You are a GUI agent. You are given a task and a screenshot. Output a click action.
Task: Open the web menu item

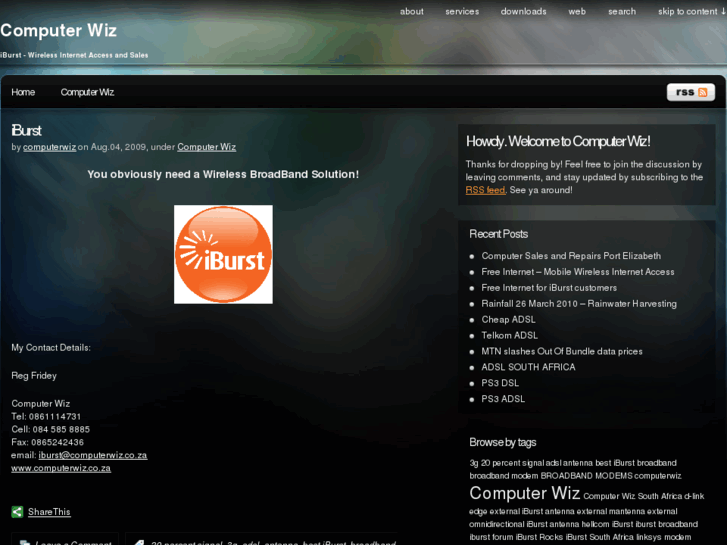pyautogui.click(x=577, y=12)
